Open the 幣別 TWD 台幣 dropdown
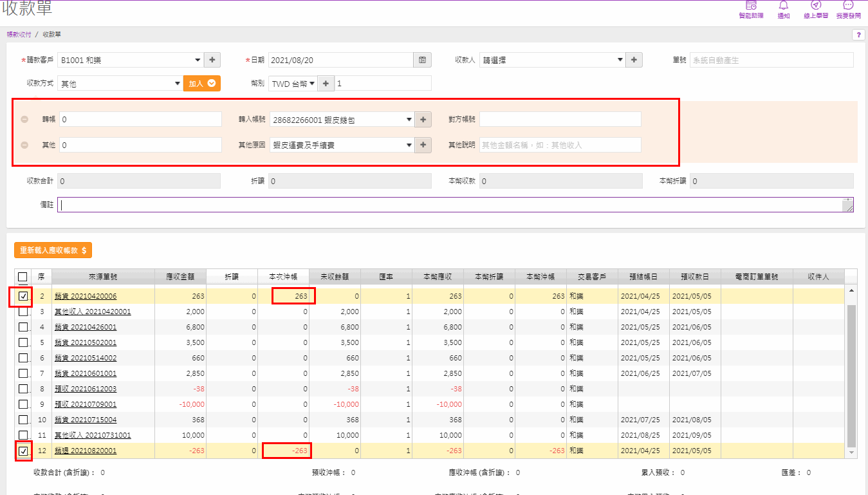This screenshot has height=495, width=868. (x=293, y=83)
